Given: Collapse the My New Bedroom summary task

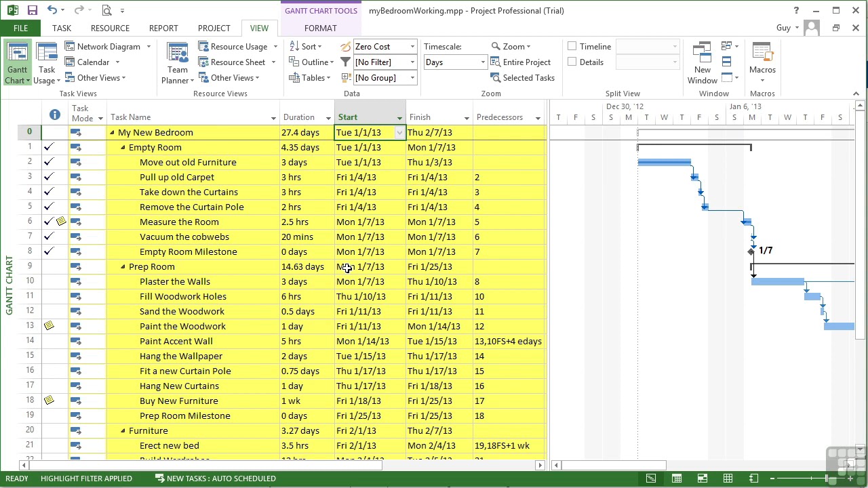Looking at the screenshot, I should (x=112, y=133).
